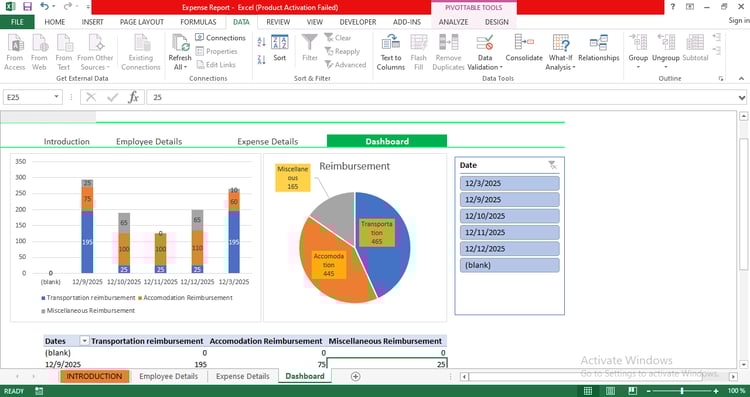The image size is (750, 397).
Task: Sort A to Z ascending
Action: tap(261, 42)
